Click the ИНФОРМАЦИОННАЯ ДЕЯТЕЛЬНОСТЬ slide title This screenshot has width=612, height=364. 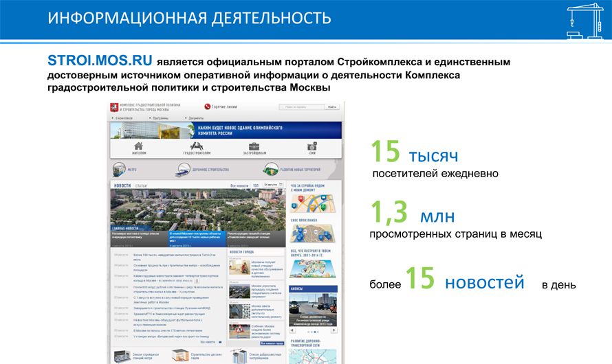[189, 19]
